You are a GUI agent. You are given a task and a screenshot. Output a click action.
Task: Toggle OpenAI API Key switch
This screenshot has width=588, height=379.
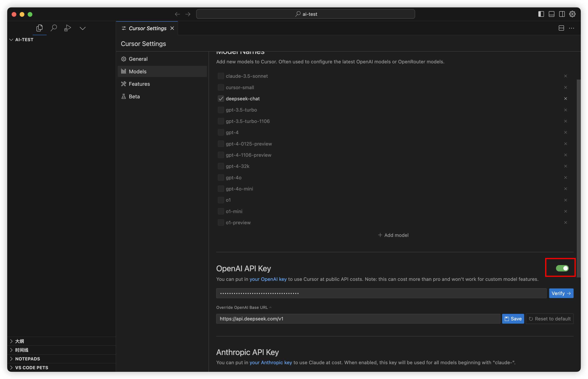[562, 268]
